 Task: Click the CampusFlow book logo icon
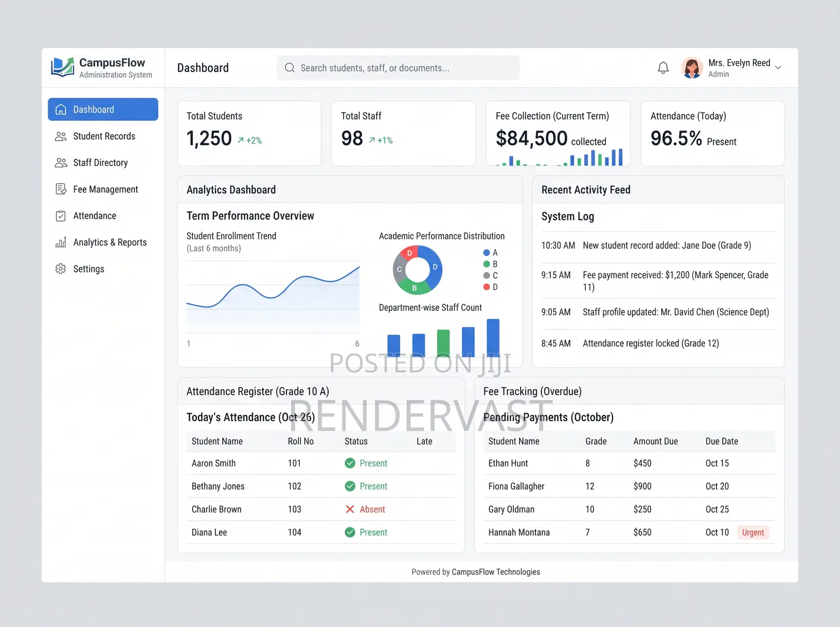63,67
